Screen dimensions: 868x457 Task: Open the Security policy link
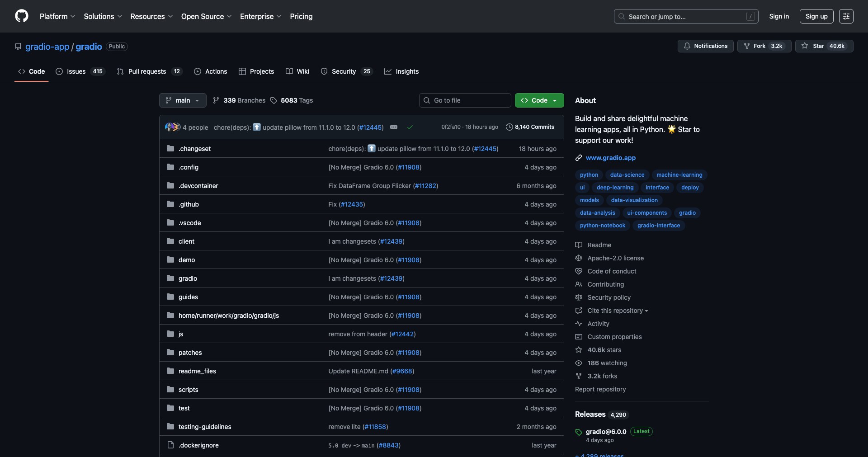(x=609, y=297)
